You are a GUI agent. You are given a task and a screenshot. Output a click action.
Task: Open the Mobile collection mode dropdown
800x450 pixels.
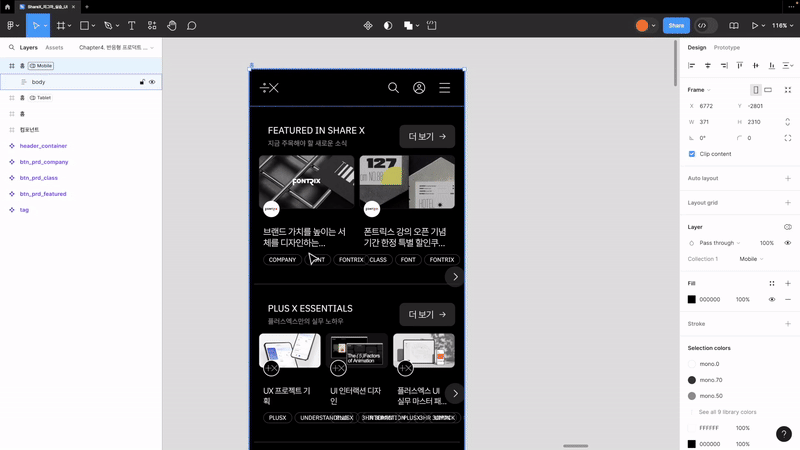[x=751, y=259]
